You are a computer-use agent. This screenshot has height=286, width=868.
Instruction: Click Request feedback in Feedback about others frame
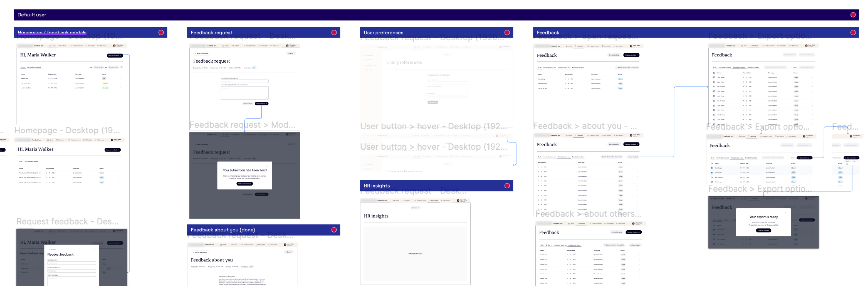click(634, 232)
